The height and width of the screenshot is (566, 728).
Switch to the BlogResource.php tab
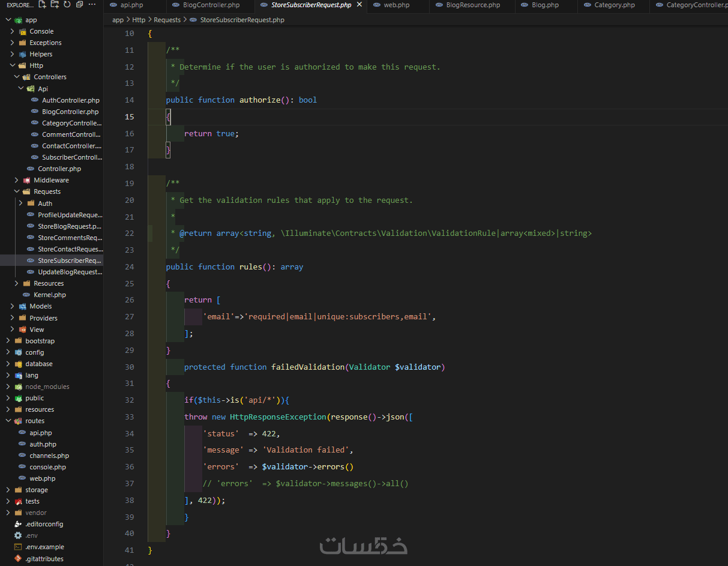(x=473, y=5)
